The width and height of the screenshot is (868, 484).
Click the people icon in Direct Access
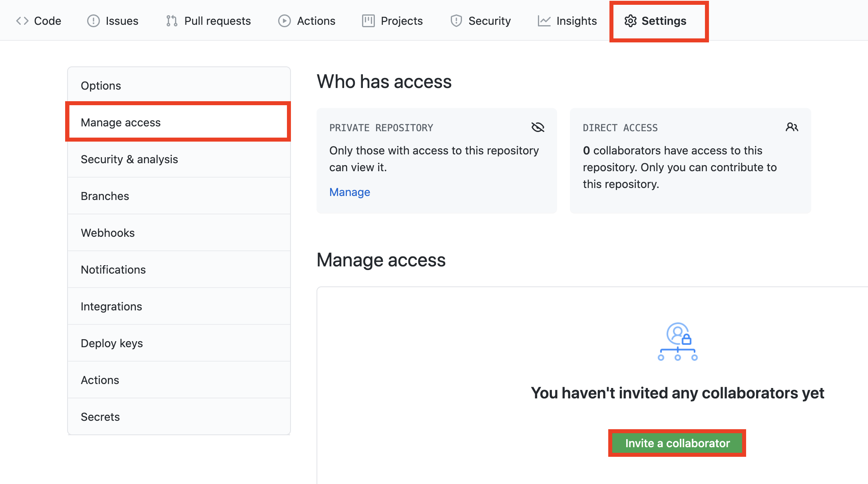[792, 127]
